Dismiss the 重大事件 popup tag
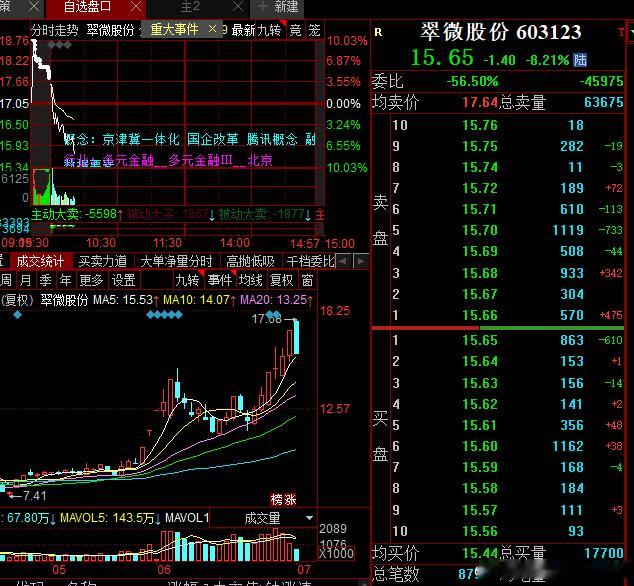 pos(212,29)
